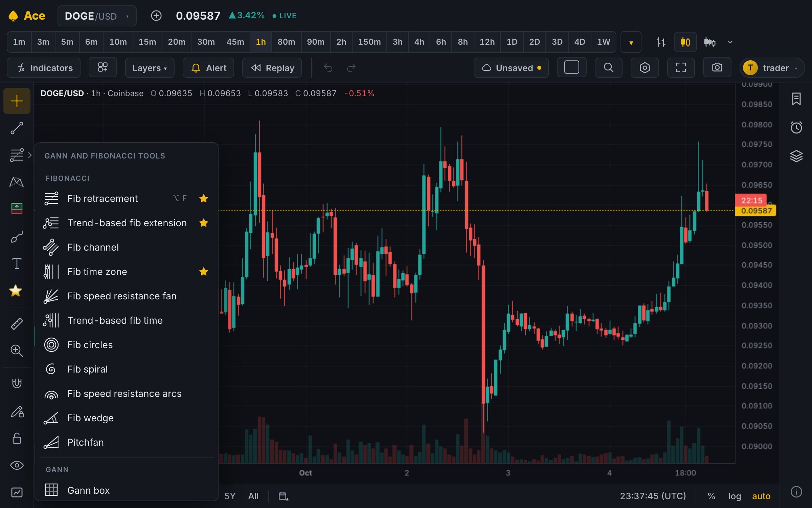812x508 pixels.
Task: Show All date range
Action: tap(253, 496)
